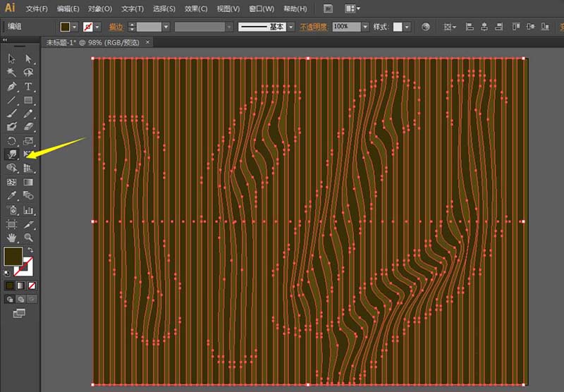Pick the Eyedropper tool
The image size is (564, 392).
[x=11, y=195]
